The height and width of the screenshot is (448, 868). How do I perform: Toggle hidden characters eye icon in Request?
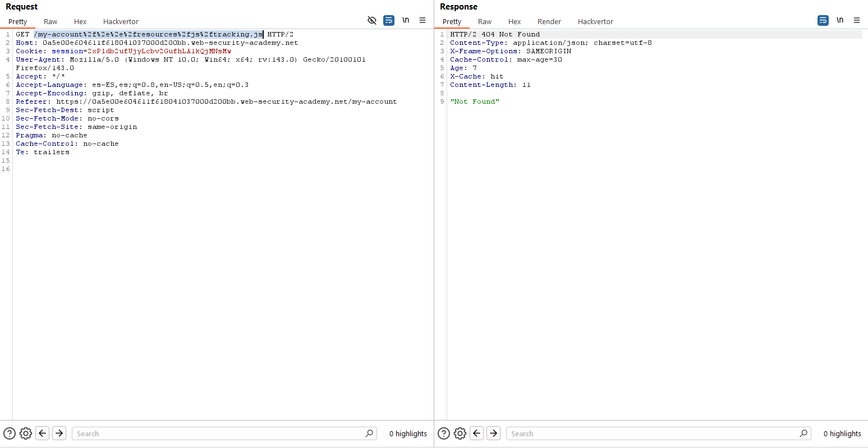click(371, 21)
